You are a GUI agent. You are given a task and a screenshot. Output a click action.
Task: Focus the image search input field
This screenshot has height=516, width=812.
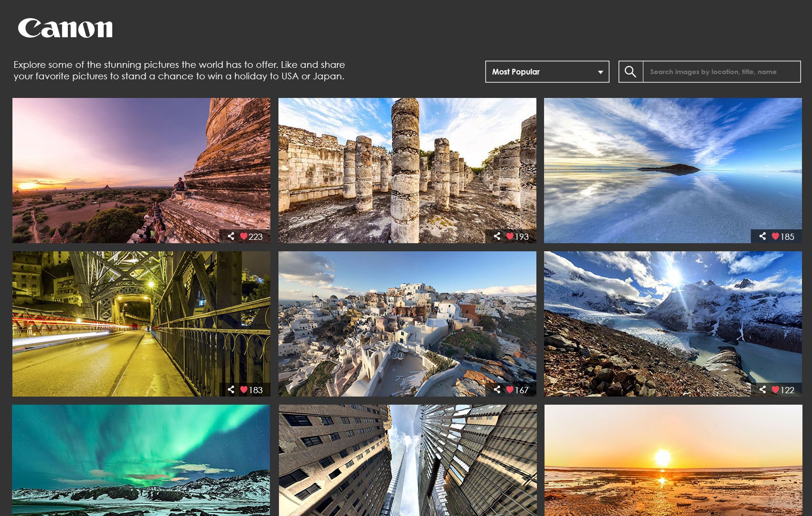pos(721,72)
